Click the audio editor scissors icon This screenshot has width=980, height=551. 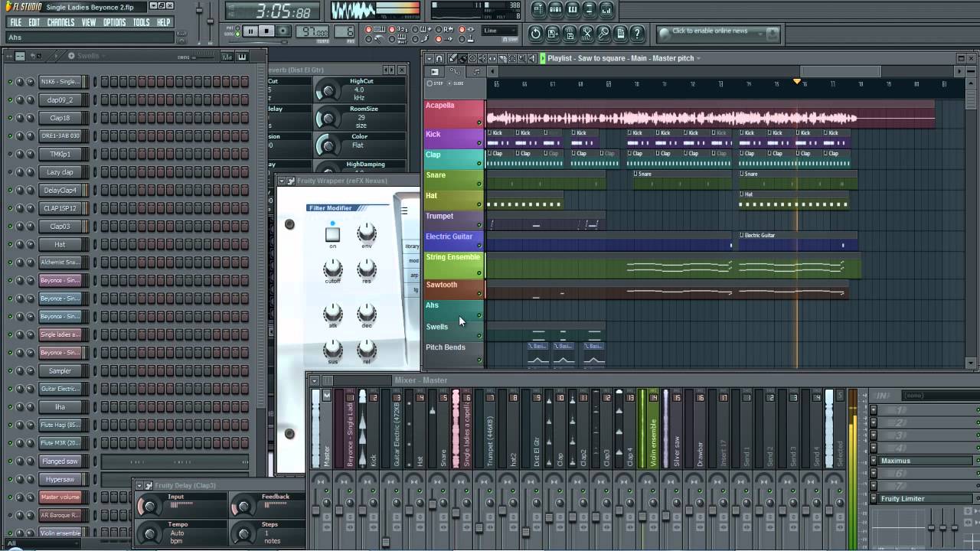586,33
